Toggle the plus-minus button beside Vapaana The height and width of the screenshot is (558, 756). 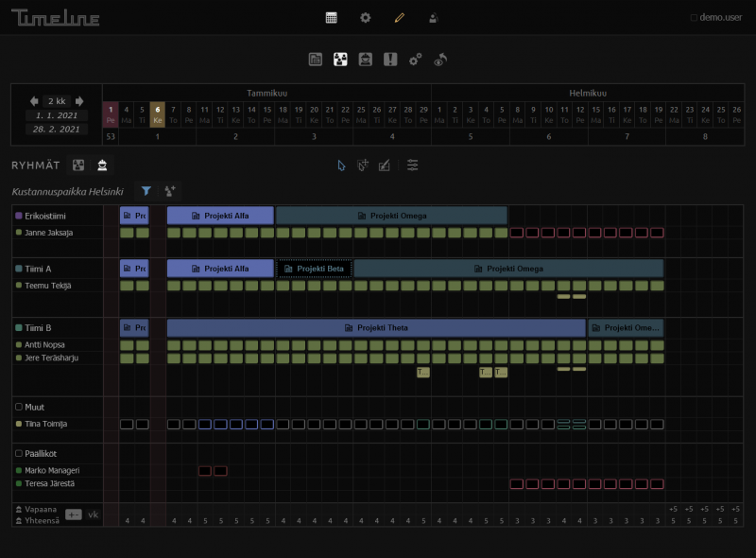pos(74,514)
